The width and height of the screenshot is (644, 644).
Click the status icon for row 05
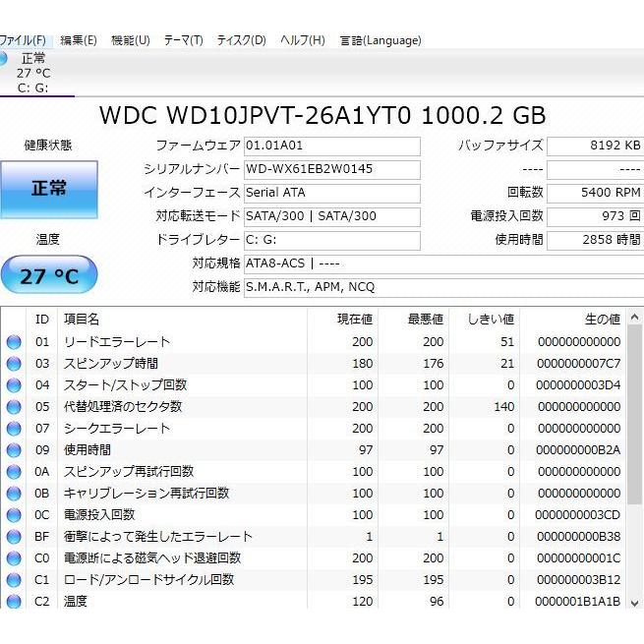14,407
